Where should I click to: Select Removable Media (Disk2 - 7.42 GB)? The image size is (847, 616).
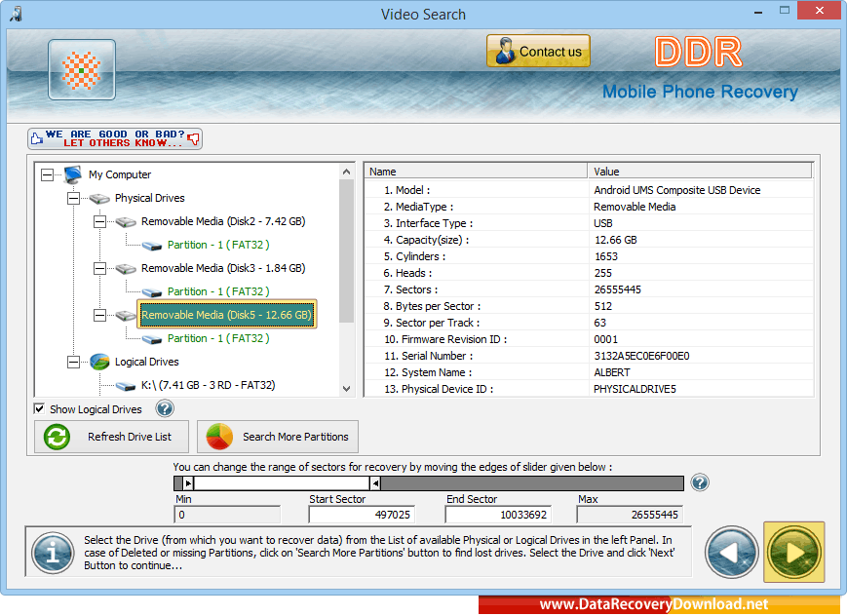(x=223, y=221)
